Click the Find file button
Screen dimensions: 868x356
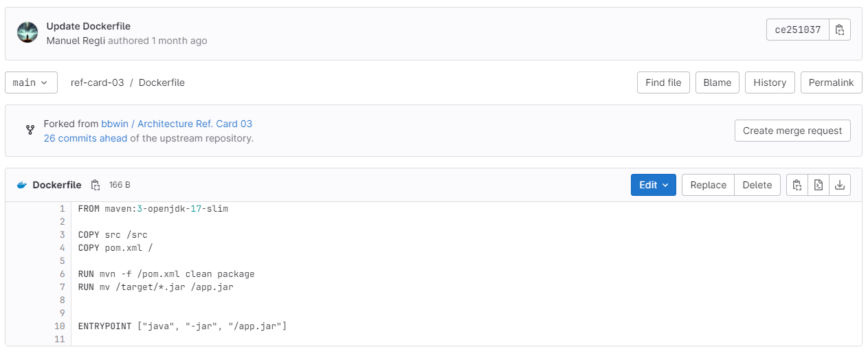663,82
